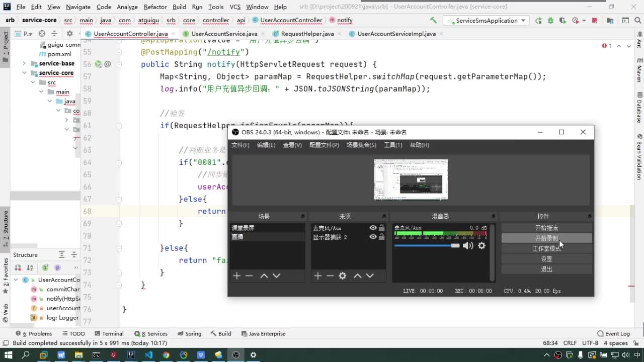Expand service-base module in project tree

24,63
